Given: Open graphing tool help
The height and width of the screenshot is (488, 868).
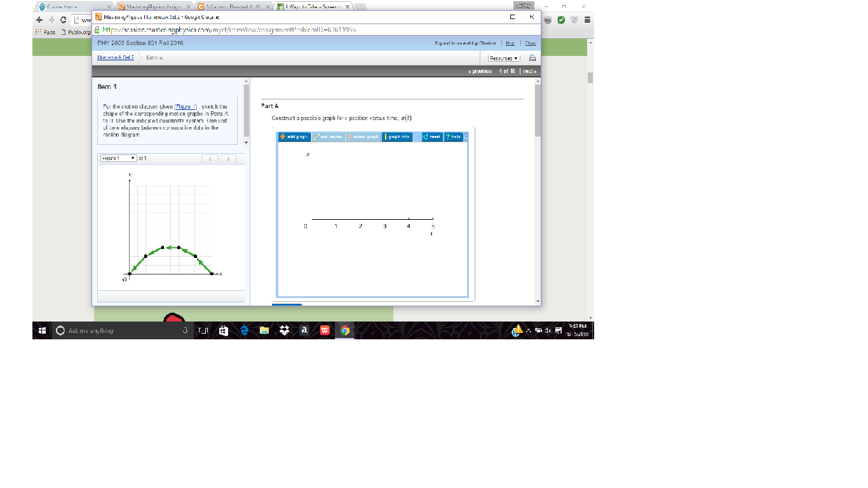Looking at the screenshot, I should click(454, 137).
